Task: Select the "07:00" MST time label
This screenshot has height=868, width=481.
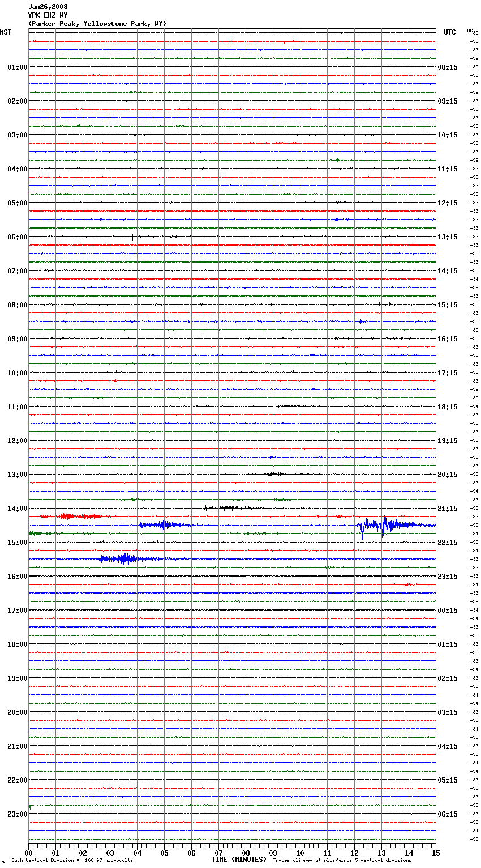Action: coord(18,271)
